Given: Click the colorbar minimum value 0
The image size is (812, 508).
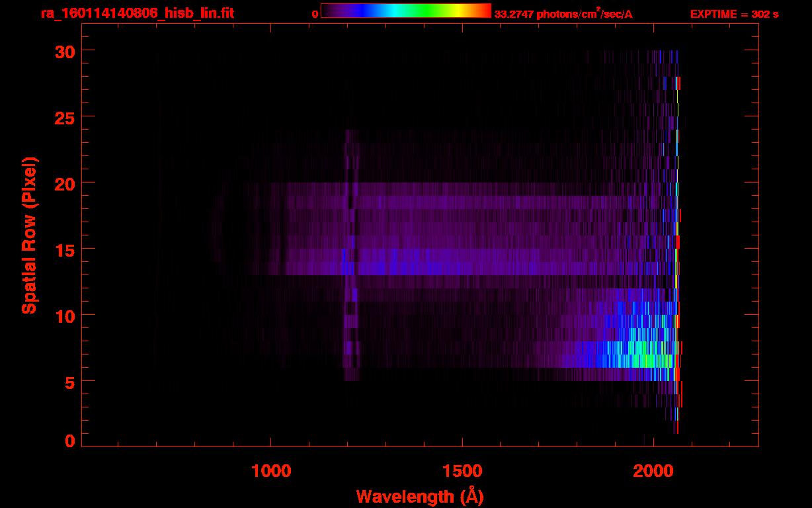Looking at the screenshot, I should click(315, 14).
